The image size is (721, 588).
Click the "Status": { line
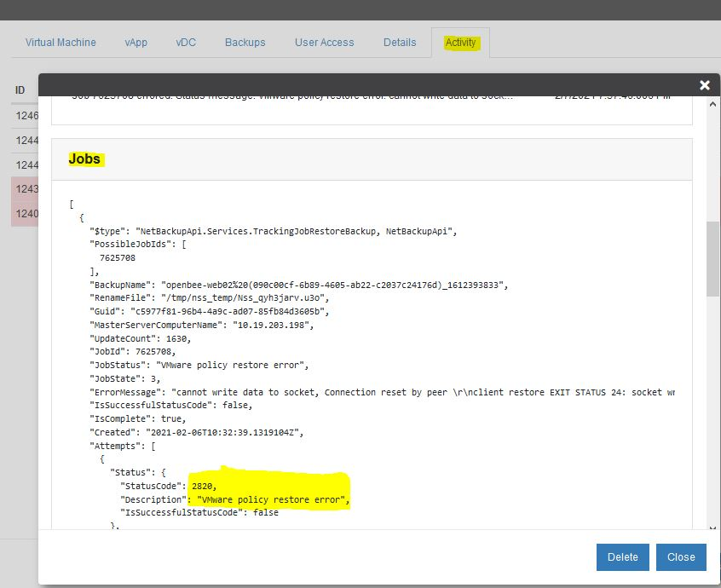(x=137, y=472)
